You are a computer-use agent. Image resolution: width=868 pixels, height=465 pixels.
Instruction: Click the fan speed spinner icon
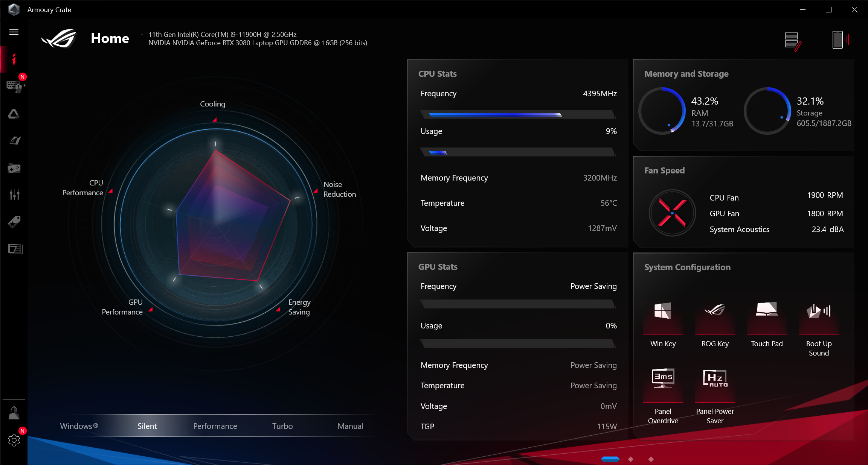tap(672, 213)
